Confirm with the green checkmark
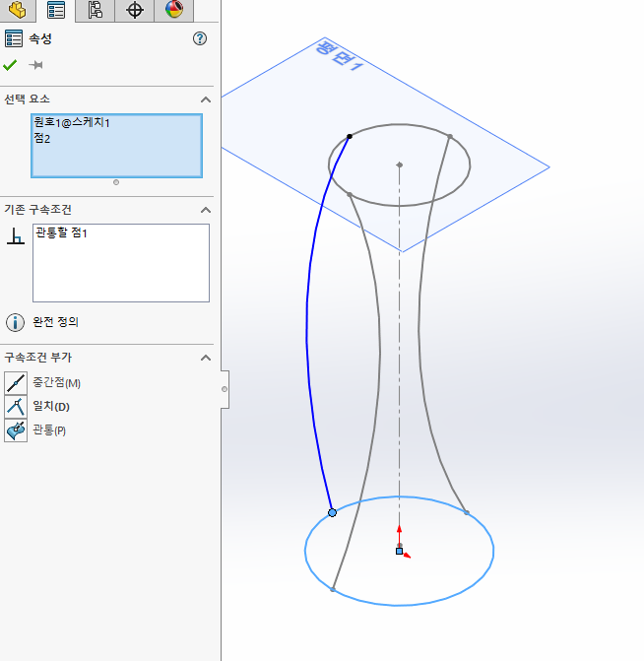This screenshot has height=661, width=644. click(x=10, y=65)
